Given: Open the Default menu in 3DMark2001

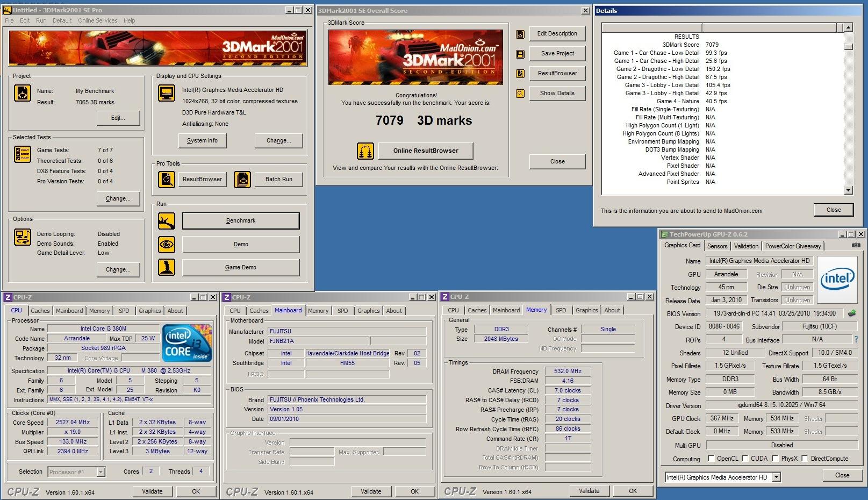Looking at the screenshot, I should click(62, 20).
